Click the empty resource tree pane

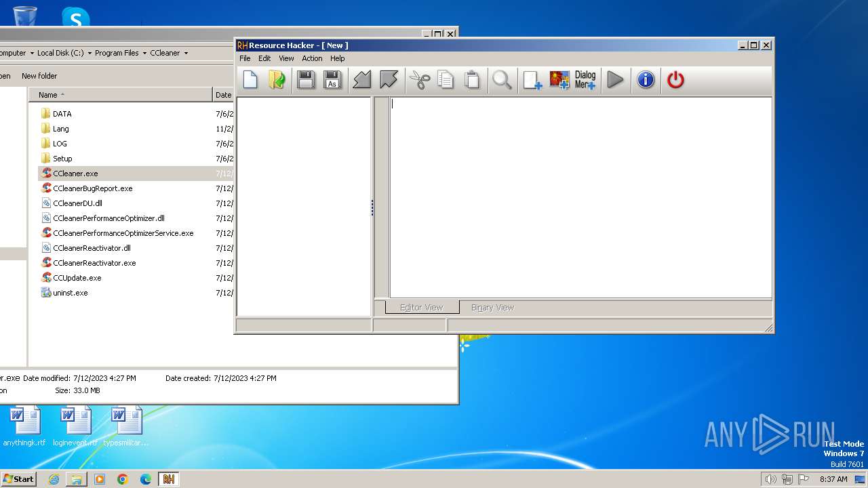tap(304, 207)
